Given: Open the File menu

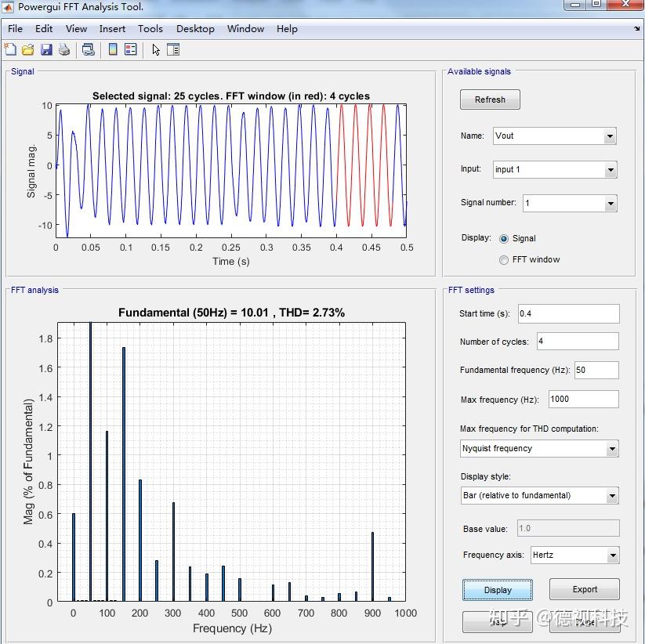Looking at the screenshot, I should click(x=15, y=29).
